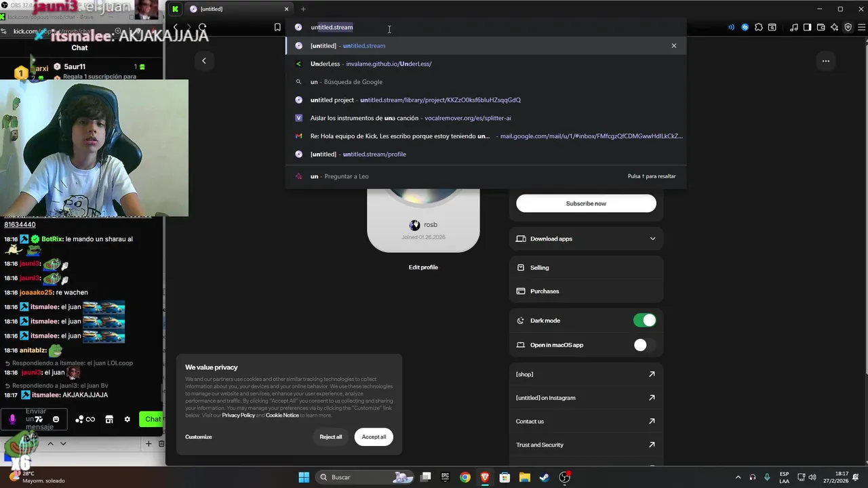868x488 pixels.
Task: Open the shop storefront icon in chat
Action: point(109,420)
